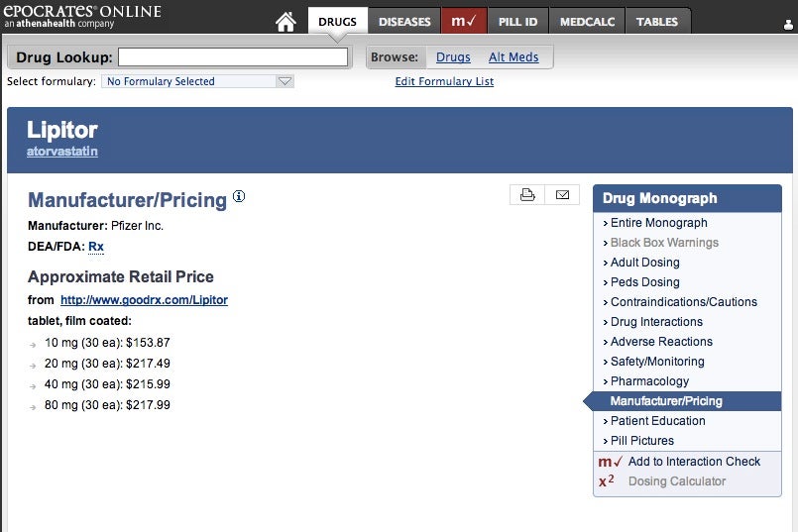Screen dimensions: 798x532
Task: Click the 80 mg (30 ea): $217.99 price
Action: click(x=107, y=405)
